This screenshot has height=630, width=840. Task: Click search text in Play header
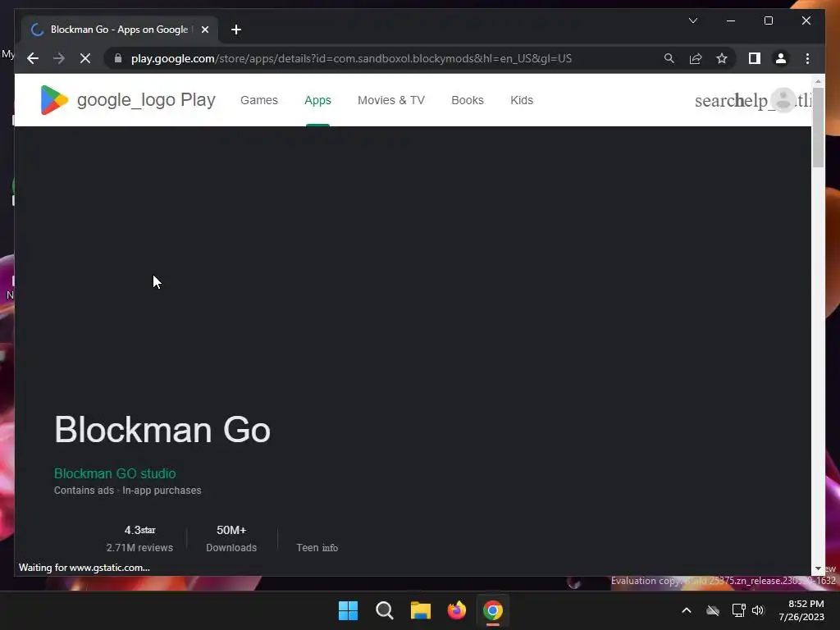point(714,100)
